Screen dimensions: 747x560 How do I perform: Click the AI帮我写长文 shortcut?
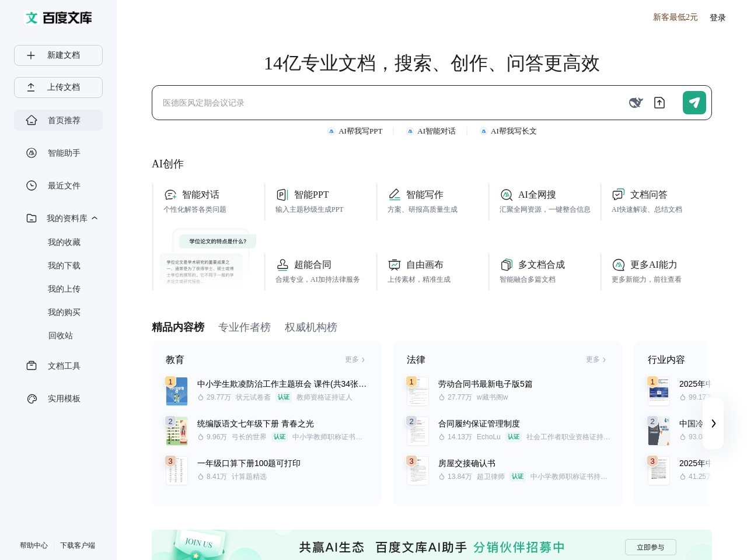pyautogui.click(x=508, y=131)
